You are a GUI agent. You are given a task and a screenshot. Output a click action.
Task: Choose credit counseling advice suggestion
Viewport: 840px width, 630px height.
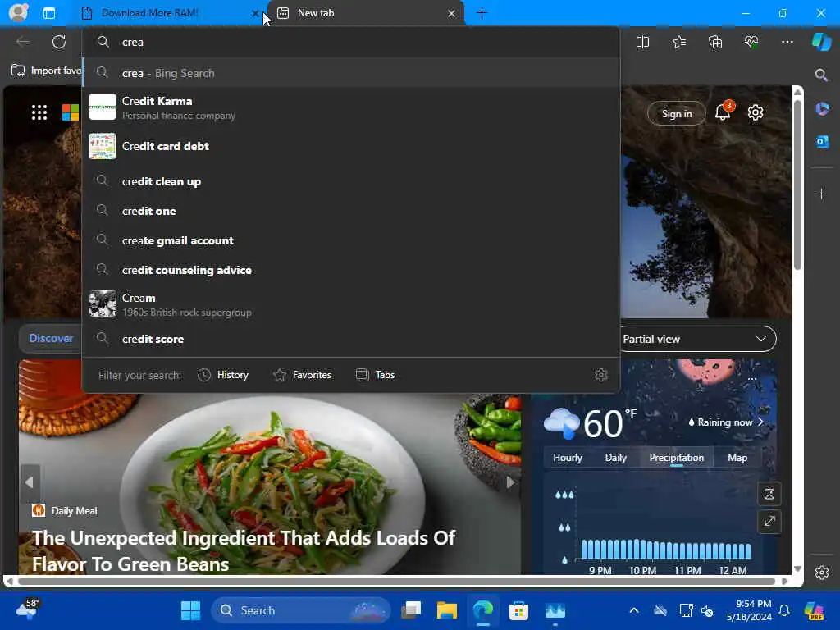(351, 270)
